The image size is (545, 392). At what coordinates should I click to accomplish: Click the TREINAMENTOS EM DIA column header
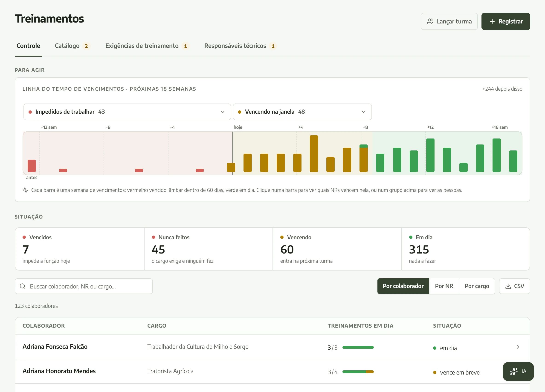(x=360, y=326)
